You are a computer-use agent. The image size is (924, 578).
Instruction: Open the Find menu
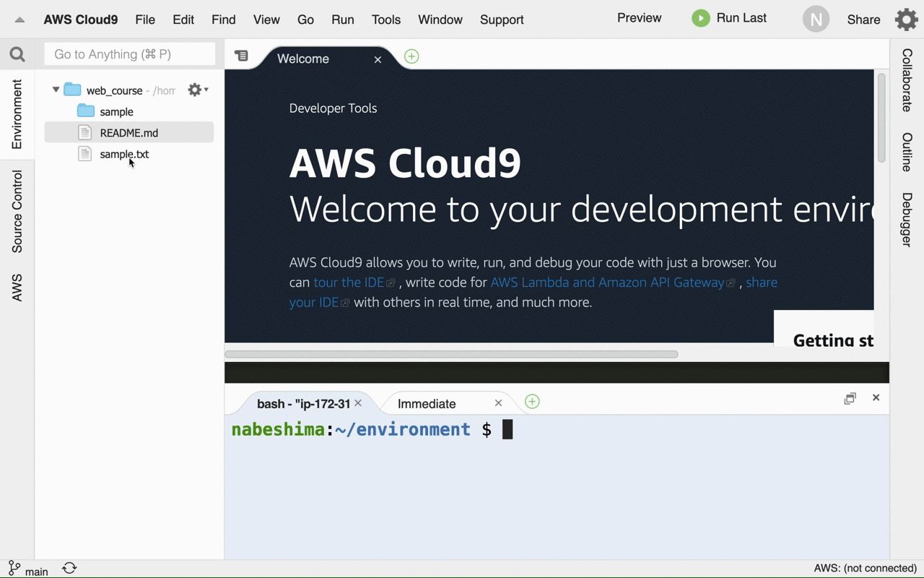click(224, 20)
